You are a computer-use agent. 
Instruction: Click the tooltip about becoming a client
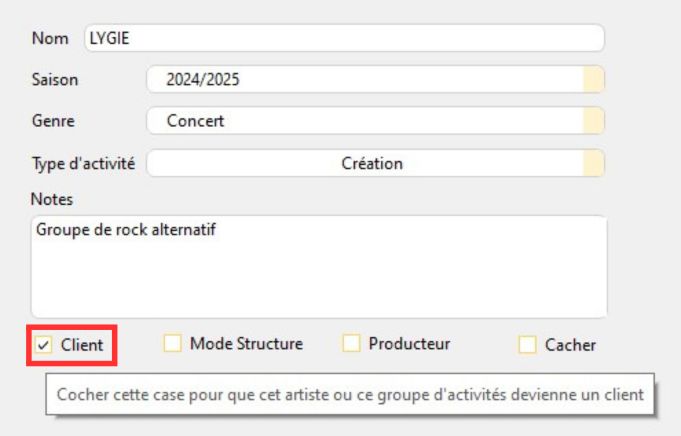click(x=350, y=395)
